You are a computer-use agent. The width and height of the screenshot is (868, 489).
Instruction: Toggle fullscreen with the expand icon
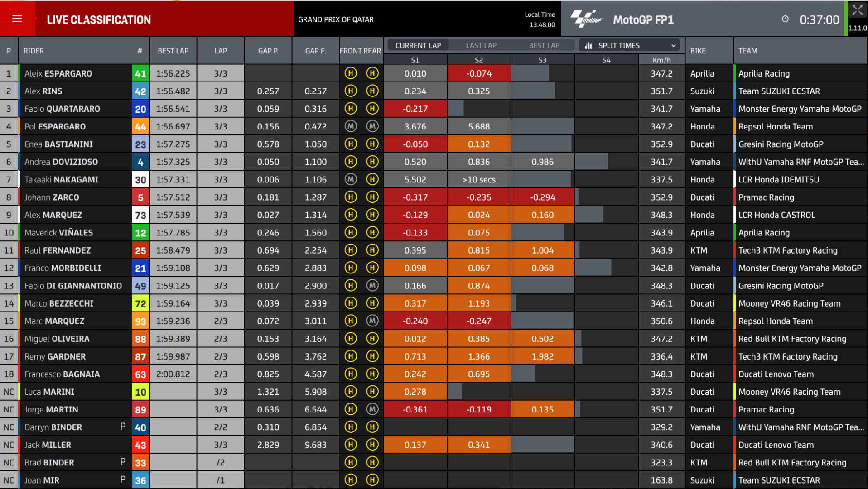857,10
